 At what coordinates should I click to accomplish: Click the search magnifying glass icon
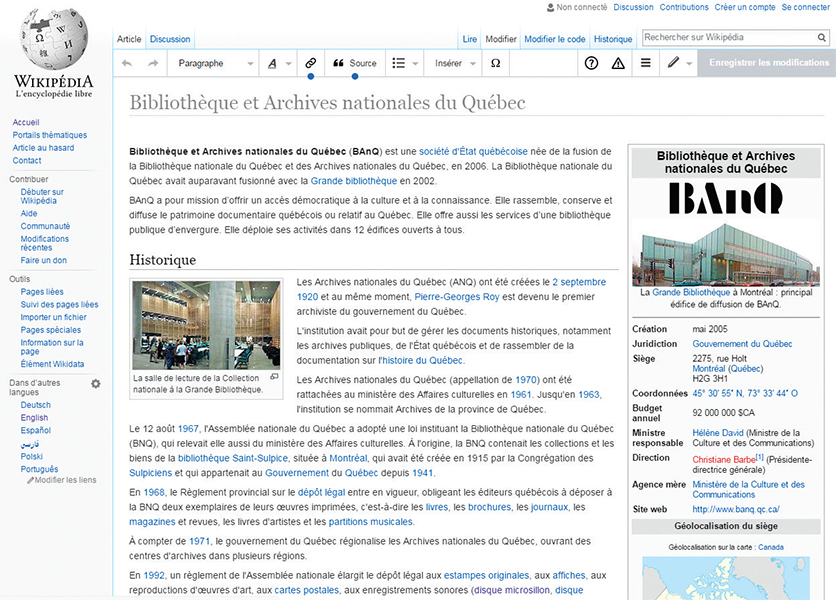[x=822, y=37]
